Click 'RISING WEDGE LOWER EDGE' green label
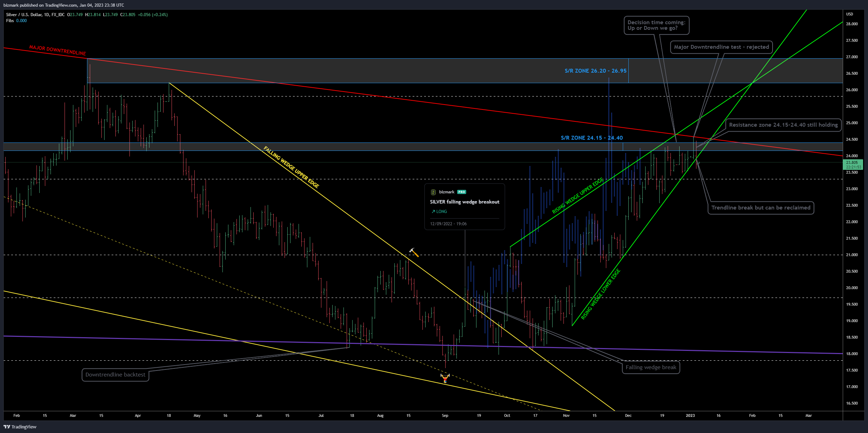This screenshot has height=433, width=868. point(601,294)
